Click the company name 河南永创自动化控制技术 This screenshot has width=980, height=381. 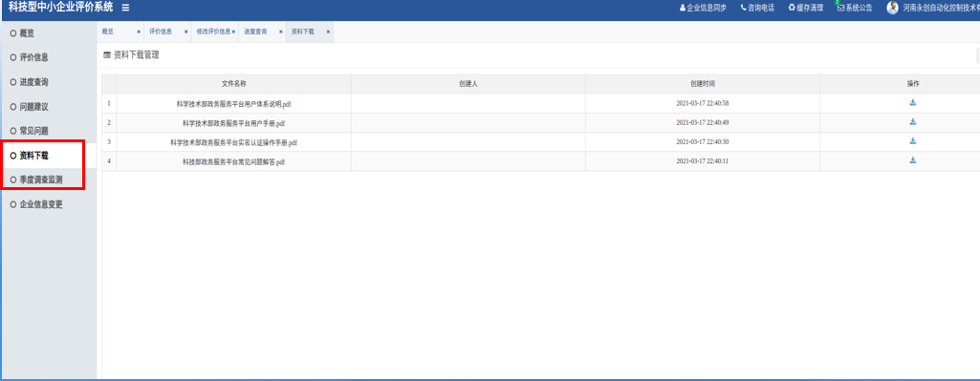(x=941, y=9)
